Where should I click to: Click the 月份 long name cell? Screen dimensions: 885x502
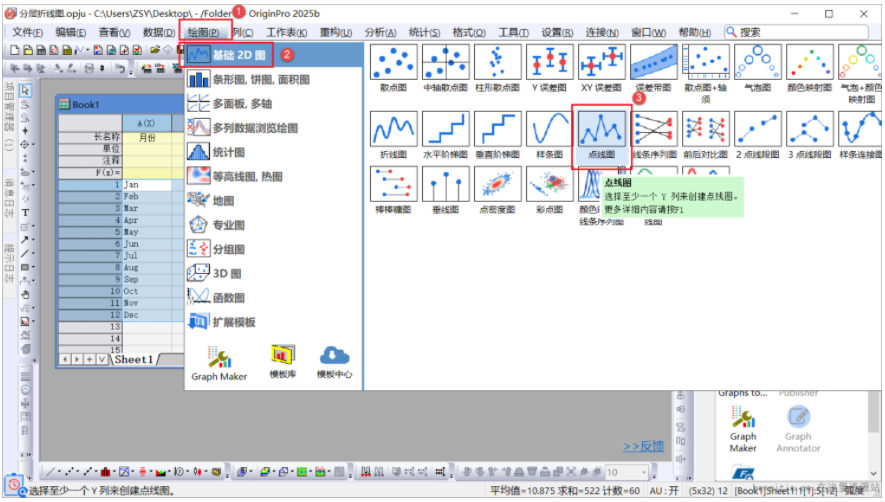click(x=147, y=137)
